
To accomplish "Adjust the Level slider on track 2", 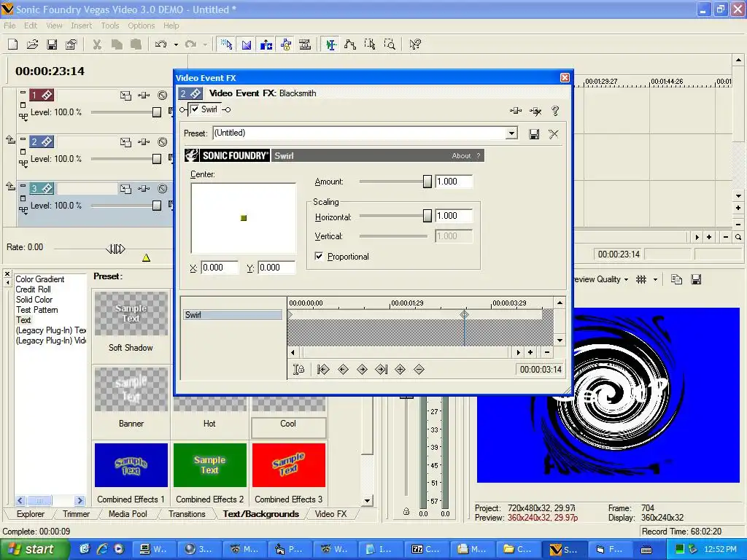I will point(156,158).
